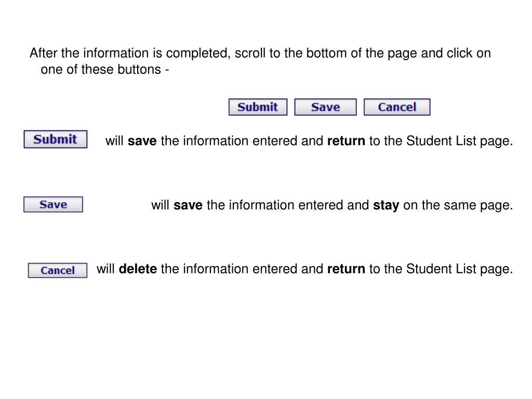Click 'Student List page' in the Submit description

pos(459,141)
